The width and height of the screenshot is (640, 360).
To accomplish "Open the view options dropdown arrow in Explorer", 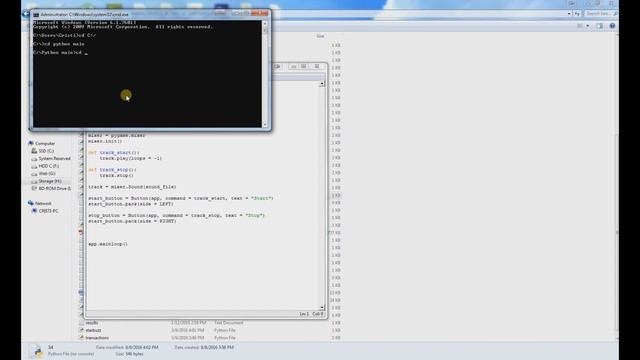I will click(x=588, y=26).
